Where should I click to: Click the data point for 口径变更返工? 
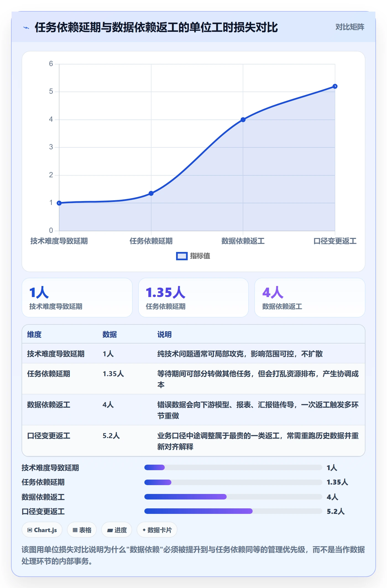click(x=335, y=86)
